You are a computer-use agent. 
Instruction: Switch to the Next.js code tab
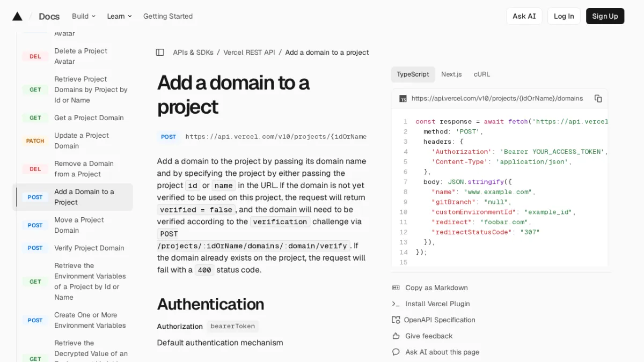click(x=451, y=75)
